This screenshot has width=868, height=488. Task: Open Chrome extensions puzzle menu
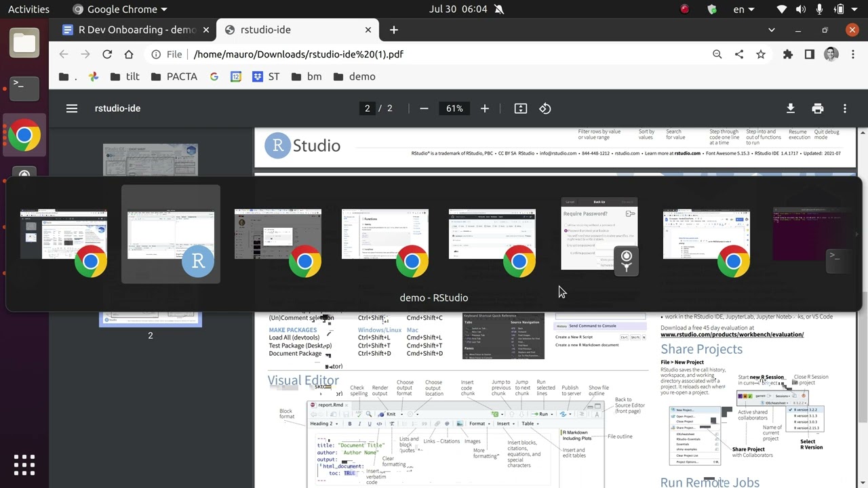coord(787,54)
